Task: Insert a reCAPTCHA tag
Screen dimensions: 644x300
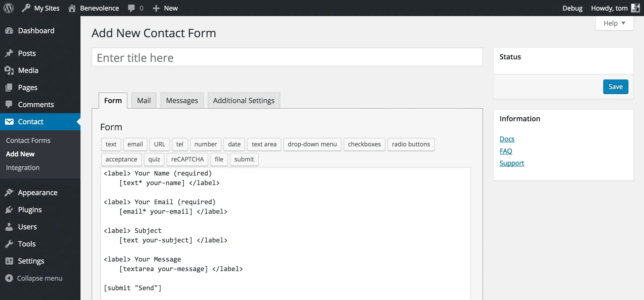Action: pyautogui.click(x=187, y=159)
